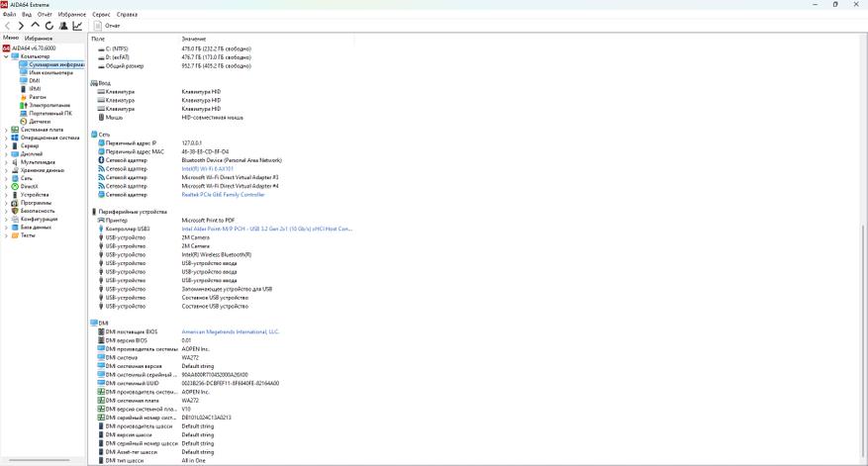Click the Back navigation arrow in toolbar
The height and width of the screenshot is (466, 868).
tap(7, 26)
